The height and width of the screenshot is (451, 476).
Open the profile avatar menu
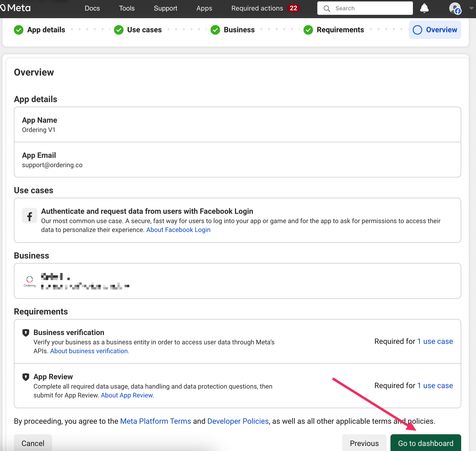(x=455, y=8)
